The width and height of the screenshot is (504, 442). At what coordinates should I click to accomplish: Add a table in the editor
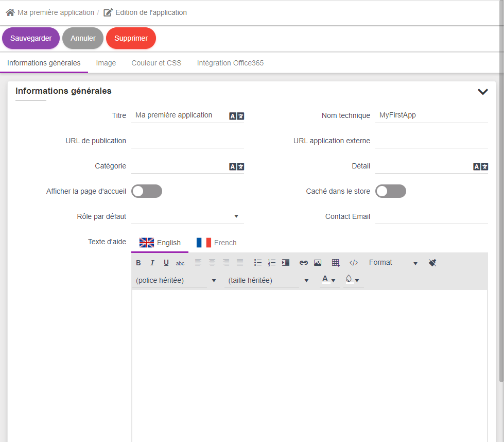tap(336, 263)
